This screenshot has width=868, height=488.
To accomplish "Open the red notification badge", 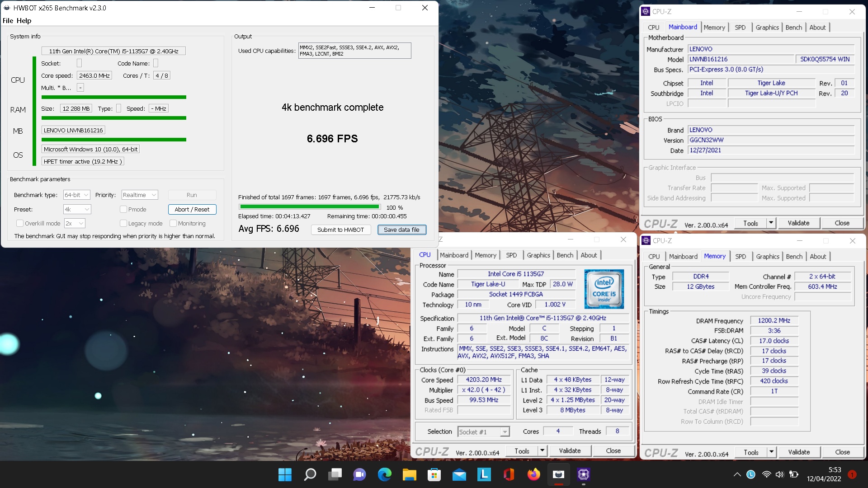I will tap(852, 474).
